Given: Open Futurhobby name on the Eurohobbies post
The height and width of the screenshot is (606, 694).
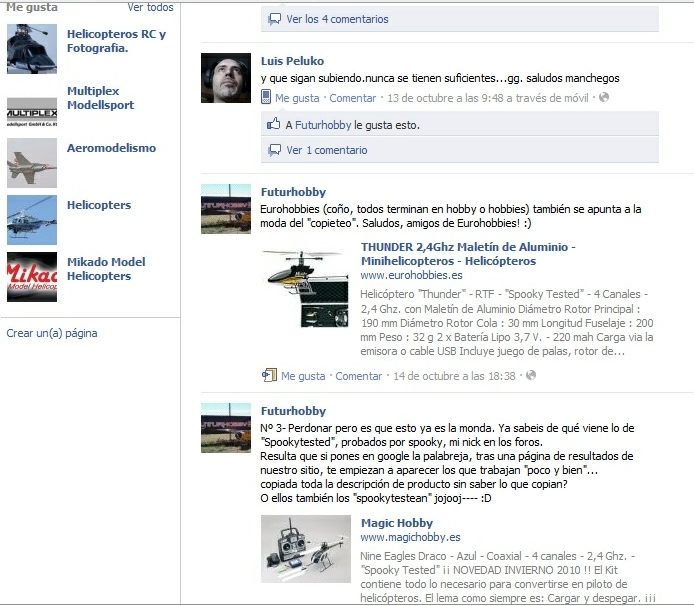Looking at the screenshot, I should 293,192.
